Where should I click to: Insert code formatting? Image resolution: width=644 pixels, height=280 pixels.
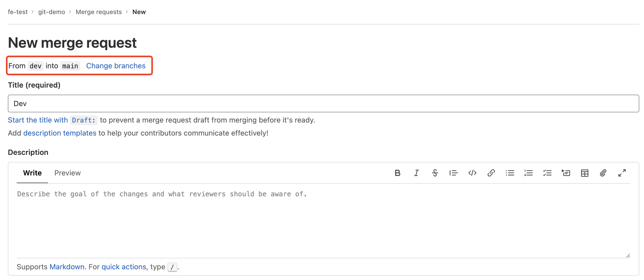[x=472, y=173]
